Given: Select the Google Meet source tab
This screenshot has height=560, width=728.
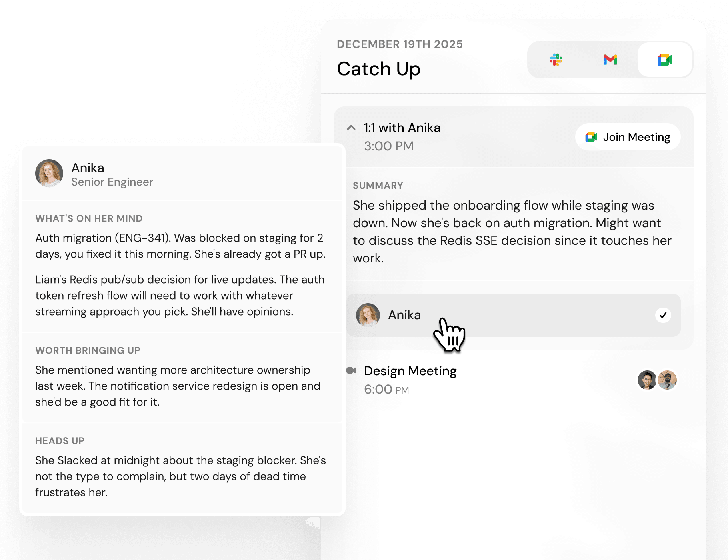Looking at the screenshot, I should point(665,60).
